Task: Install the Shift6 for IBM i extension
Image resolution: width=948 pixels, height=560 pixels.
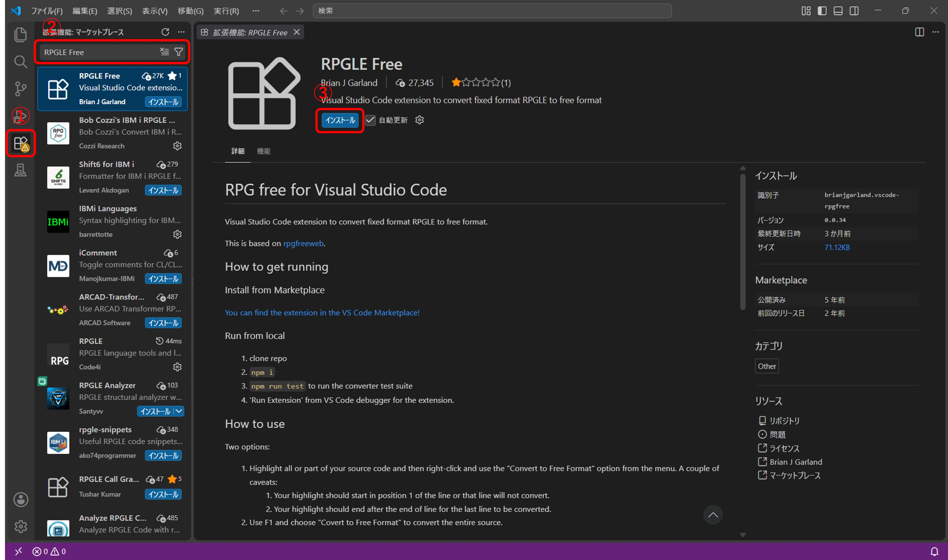Action: coord(163,190)
